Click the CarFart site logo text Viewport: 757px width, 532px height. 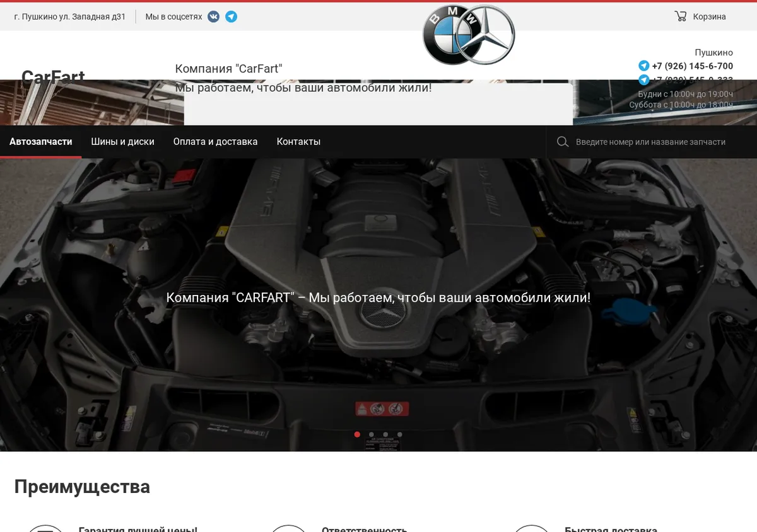point(53,77)
